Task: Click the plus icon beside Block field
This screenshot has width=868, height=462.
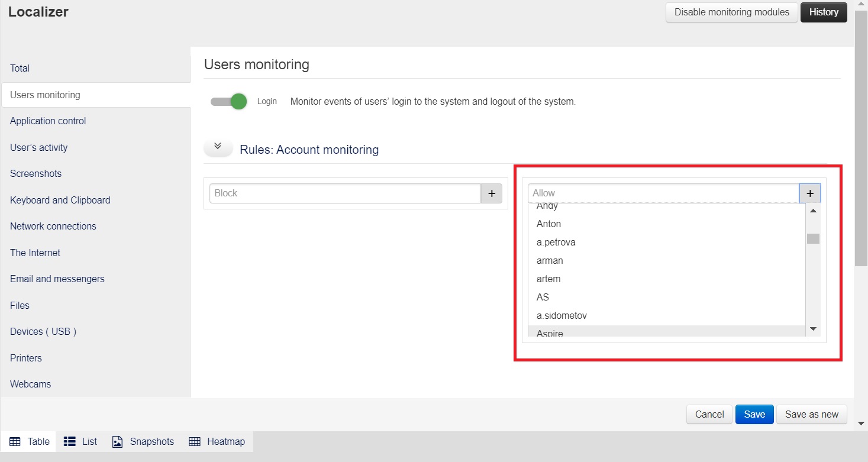Action: coord(491,193)
